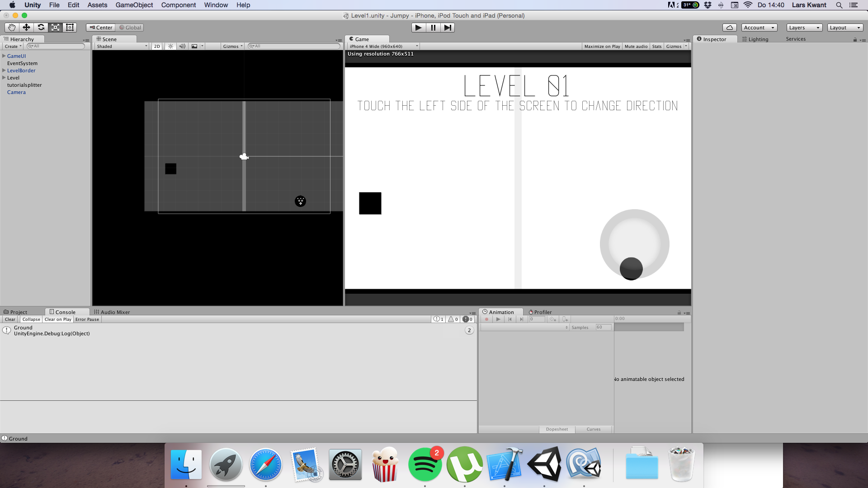The width and height of the screenshot is (868, 488).
Task: Toggle console Collapse option
Action: [31, 319]
